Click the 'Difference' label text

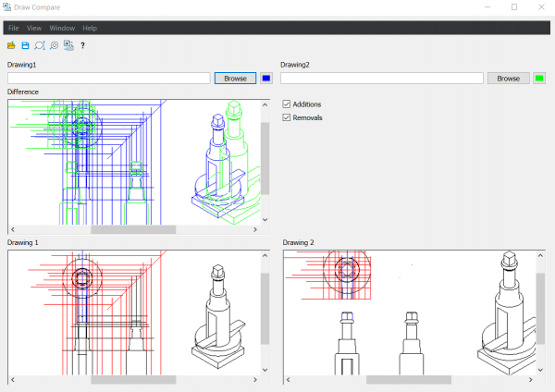[x=23, y=92]
